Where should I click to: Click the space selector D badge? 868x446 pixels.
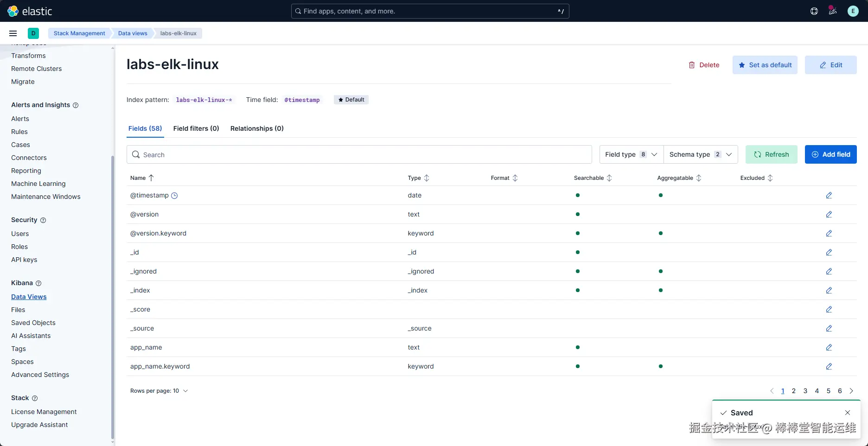pos(33,33)
